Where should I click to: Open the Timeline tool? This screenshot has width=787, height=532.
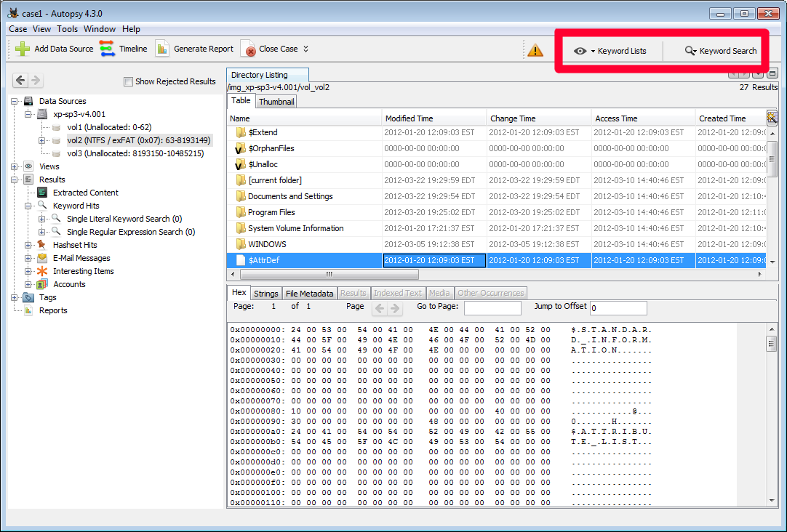(105, 49)
